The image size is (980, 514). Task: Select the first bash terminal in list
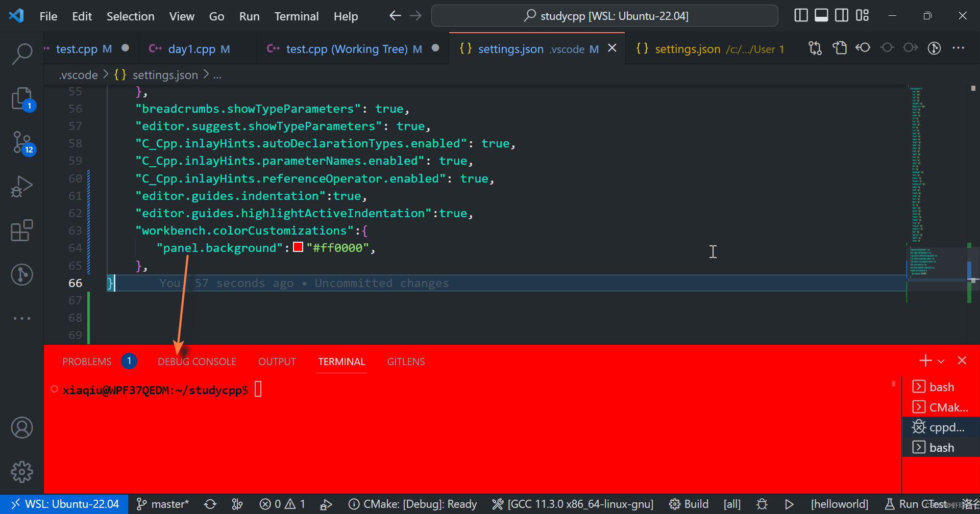(x=941, y=387)
